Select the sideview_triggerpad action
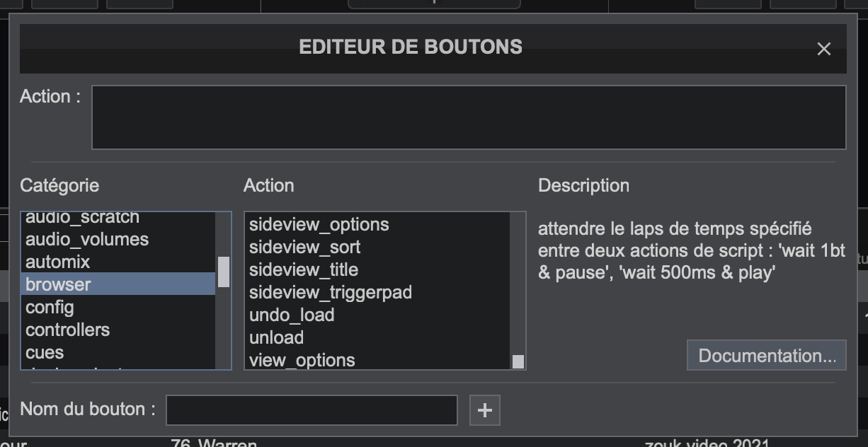The width and height of the screenshot is (868, 447). (x=330, y=292)
